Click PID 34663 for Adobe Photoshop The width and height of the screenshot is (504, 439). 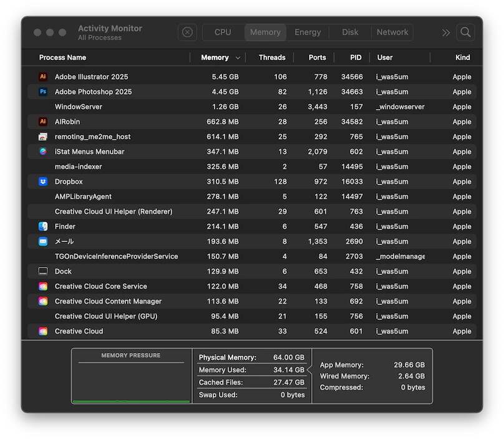(x=352, y=92)
